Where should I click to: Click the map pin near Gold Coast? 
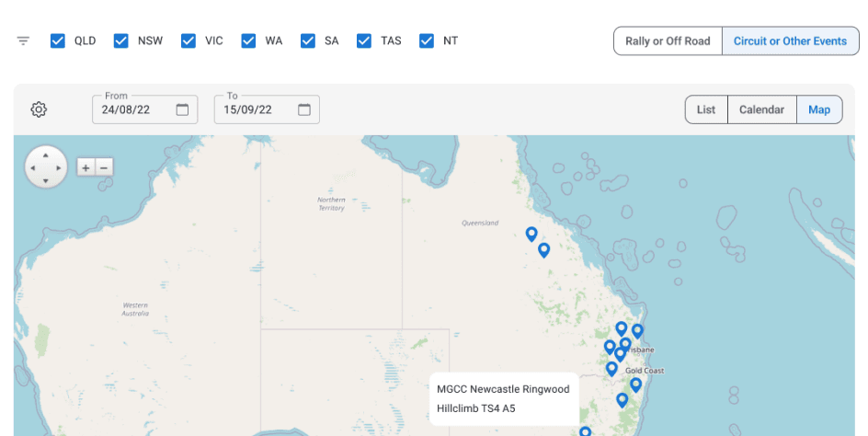click(x=635, y=384)
